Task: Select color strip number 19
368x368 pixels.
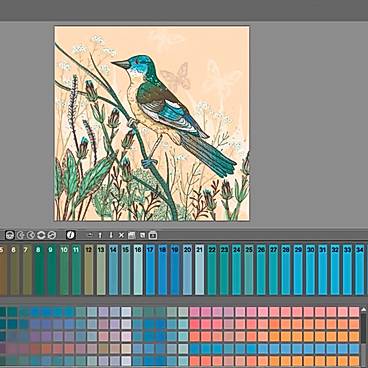Action: (175, 269)
